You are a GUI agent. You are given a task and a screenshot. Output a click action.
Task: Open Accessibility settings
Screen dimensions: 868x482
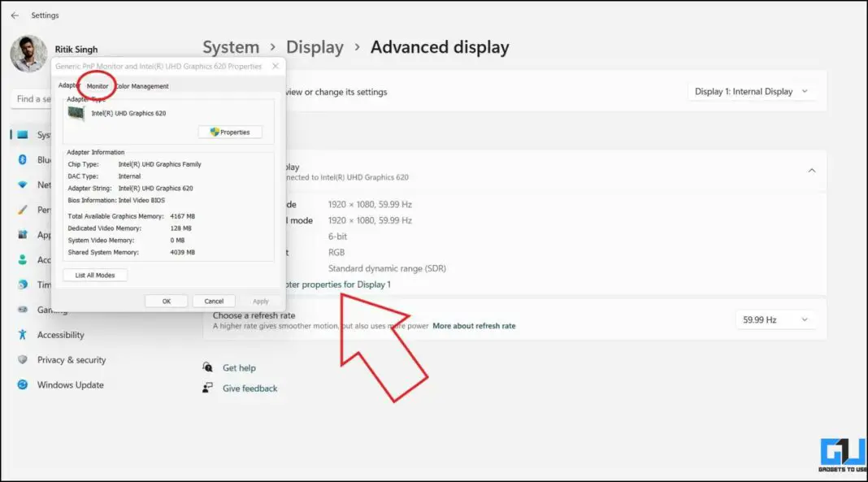pos(62,334)
